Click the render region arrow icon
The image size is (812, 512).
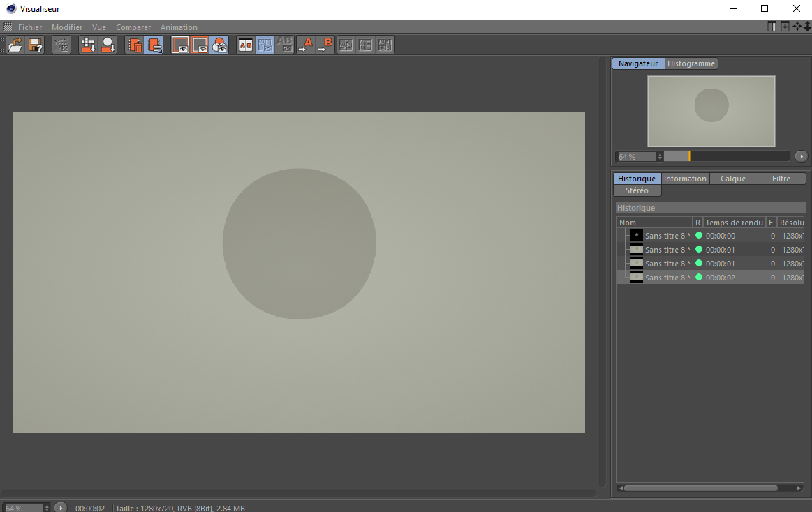(x=88, y=45)
